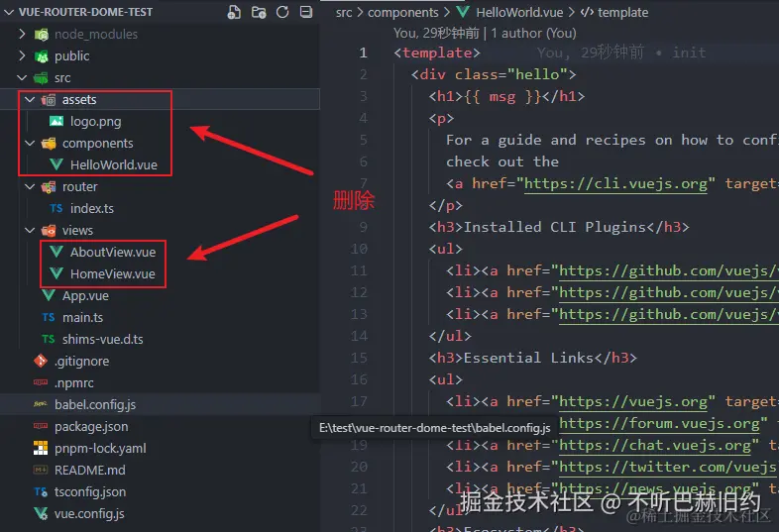This screenshot has width=779, height=532.
Task: Click the icon of tsconfig.json
Action: click(x=41, y=491)
